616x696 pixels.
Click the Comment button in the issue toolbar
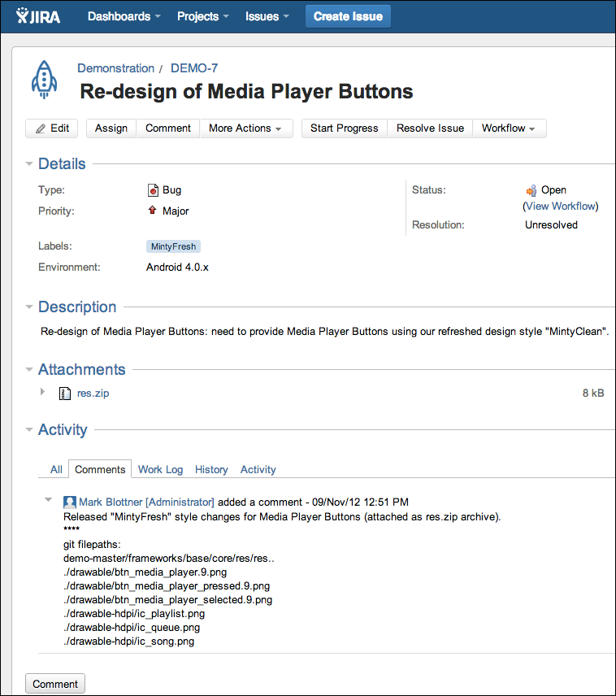point(168,128)
